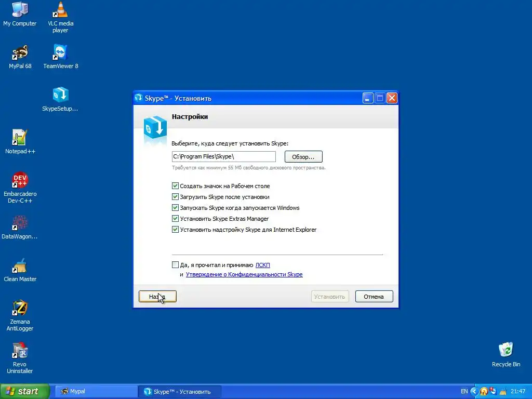Uncheck install Skype Extras Manager
Image resolution: width=532 pixels, height=399 pixels.
pos(175,218)
